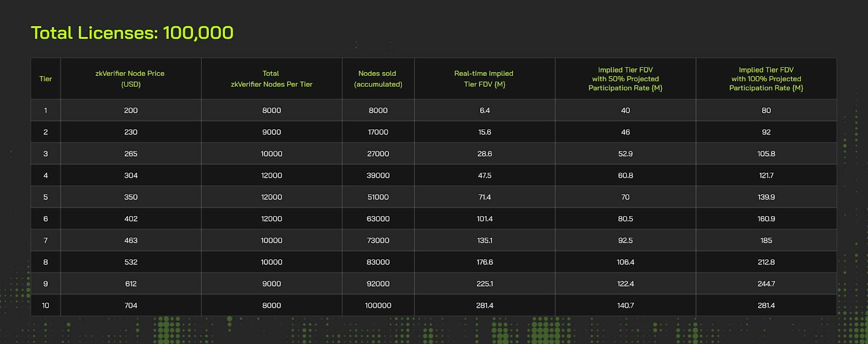Select accumulated nodes sold '83000'
This screenshot has height=344, width=868.
coord(378,262)
